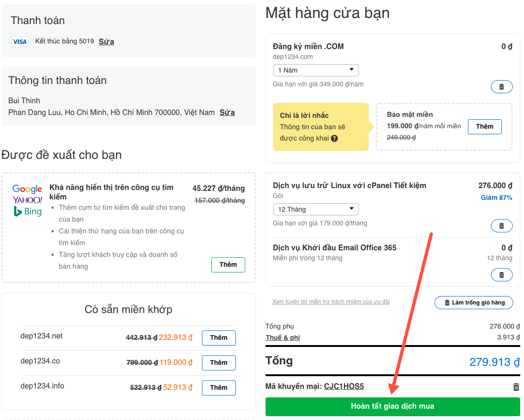This screenshot has width=524, height=420.
Task: Click the Có sẵn miền khớp heading
Action: pos(128,310)
